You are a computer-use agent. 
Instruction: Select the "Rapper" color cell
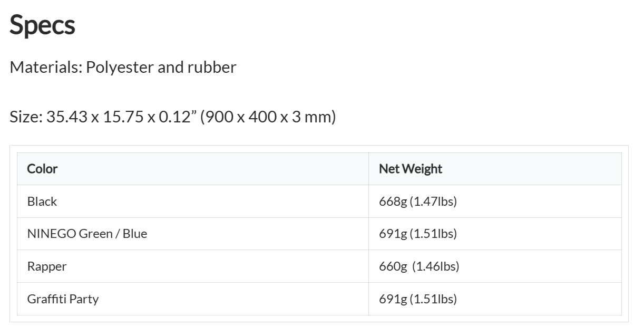click(47, 266)
